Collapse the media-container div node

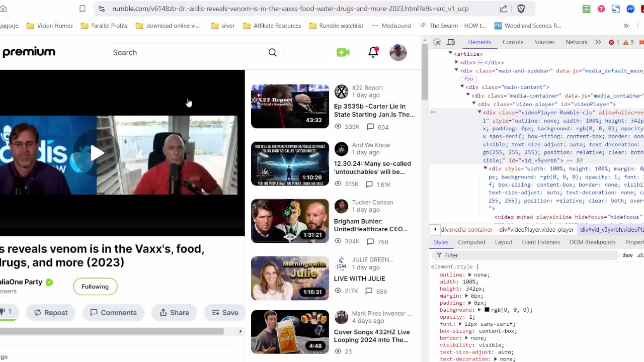(x=468, y=96)
